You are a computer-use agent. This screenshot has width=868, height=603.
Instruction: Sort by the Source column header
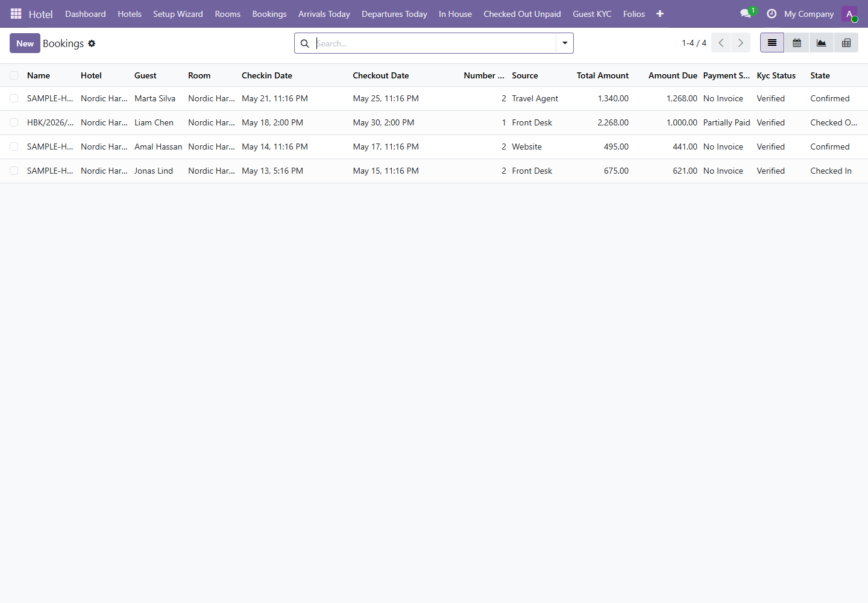tap(525, 75)
